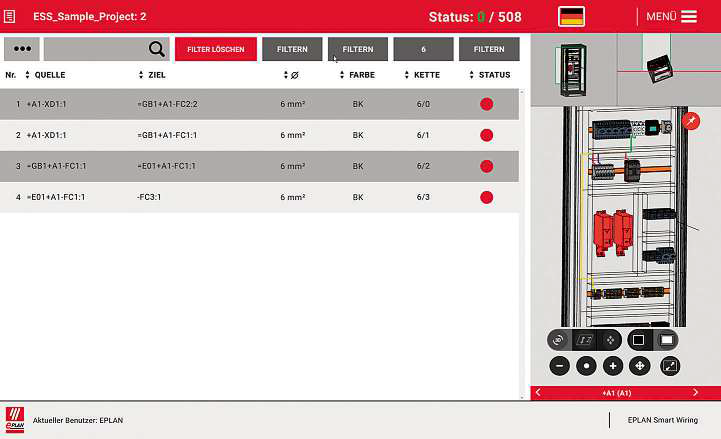Click 6 mm² cell in row 2
This screenshot has height=439, width=721.
coord(292,135)
